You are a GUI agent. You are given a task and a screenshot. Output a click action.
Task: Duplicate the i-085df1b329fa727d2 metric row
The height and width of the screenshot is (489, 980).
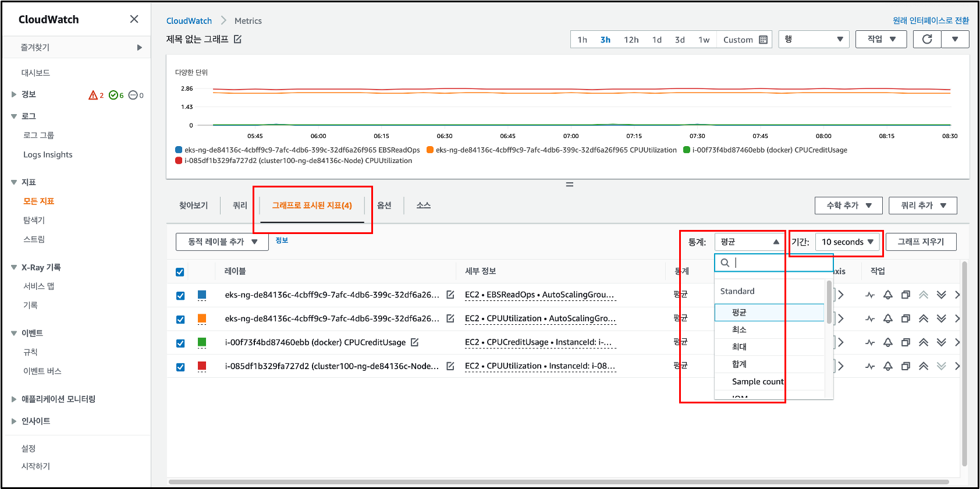tap(906, 367)
